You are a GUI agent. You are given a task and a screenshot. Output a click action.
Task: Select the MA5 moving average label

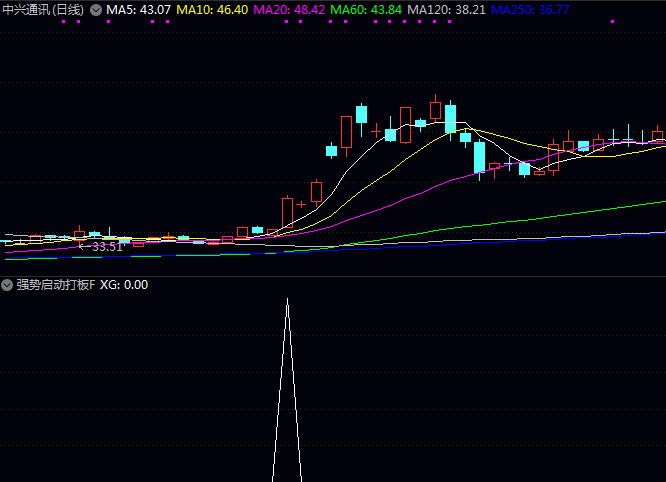pos(139,10)
